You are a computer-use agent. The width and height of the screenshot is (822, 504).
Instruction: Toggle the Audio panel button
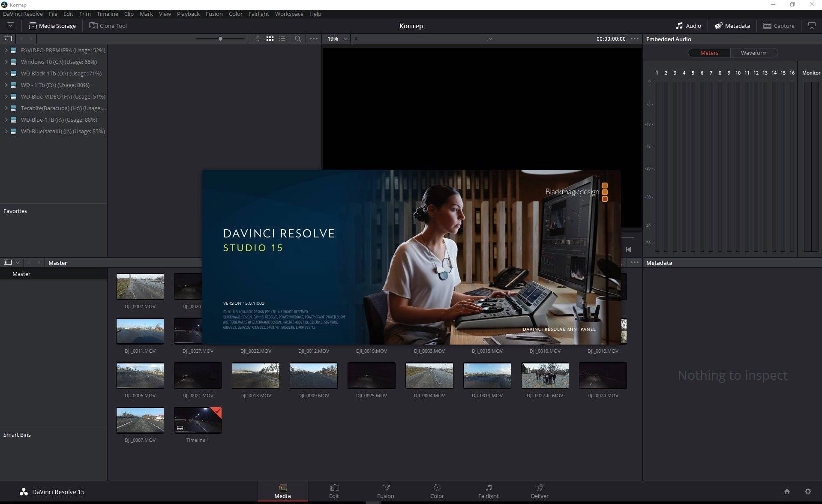(x=688, y=26)
